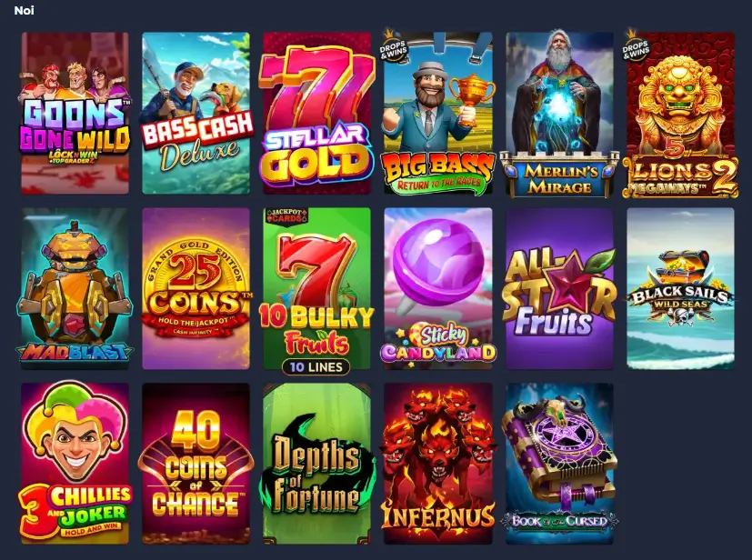The image size is (752, 560).
Task: Launch the Infernus slot game
Action: [x=438, y=464]
